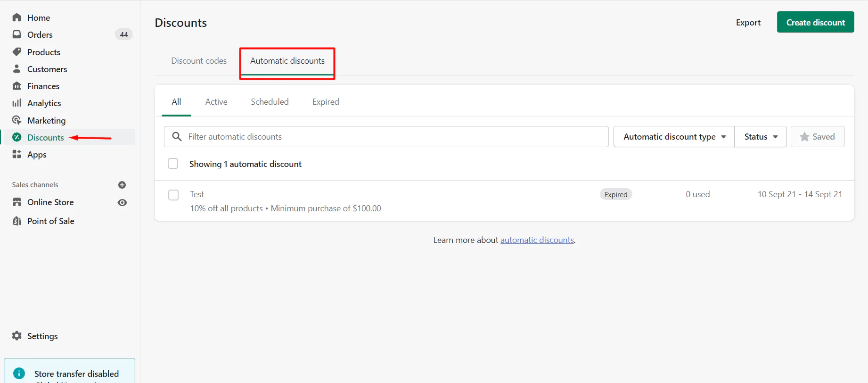Click the Saved star button
This screenshot has height=383, width=868.
click(817, 137)
